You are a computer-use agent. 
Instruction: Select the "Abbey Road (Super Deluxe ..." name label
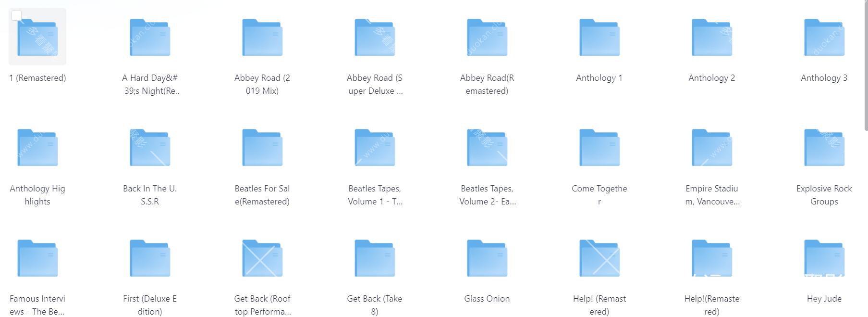pos(375,84)
